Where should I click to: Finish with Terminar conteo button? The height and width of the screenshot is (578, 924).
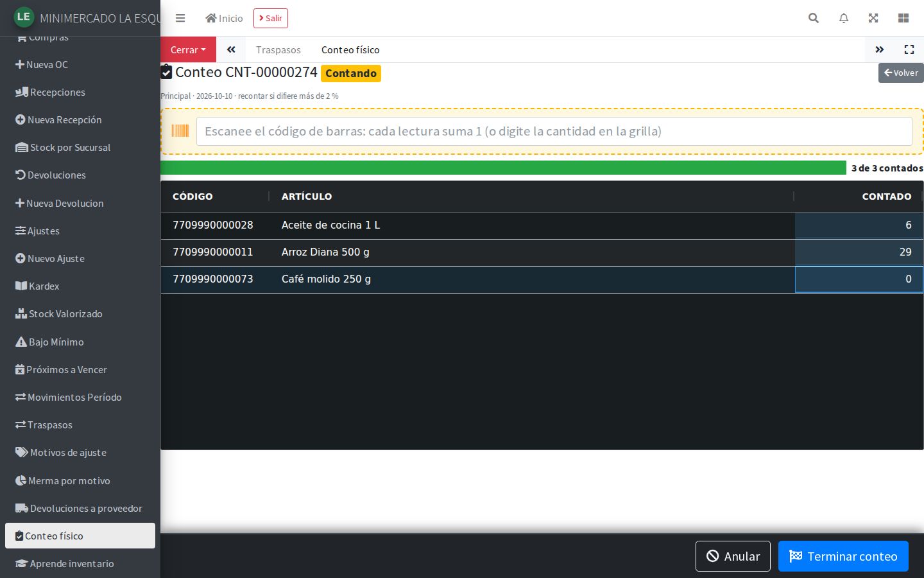point(843,556)
